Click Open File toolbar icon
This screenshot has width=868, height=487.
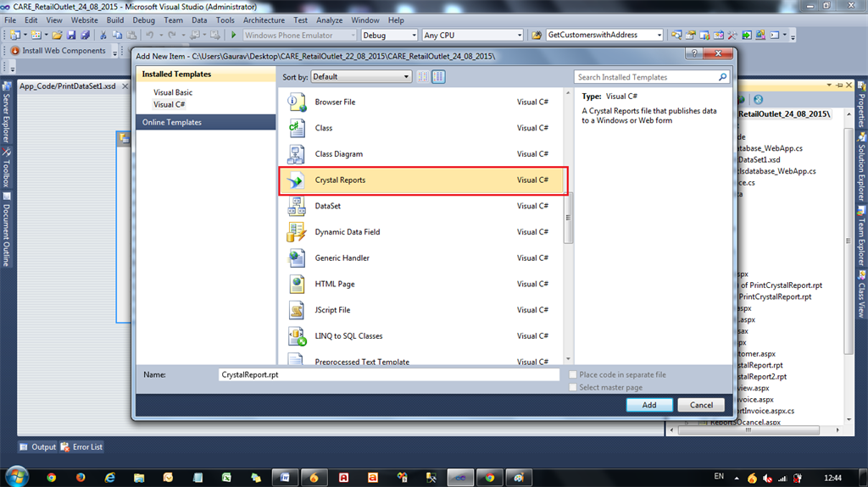(57, 36)
